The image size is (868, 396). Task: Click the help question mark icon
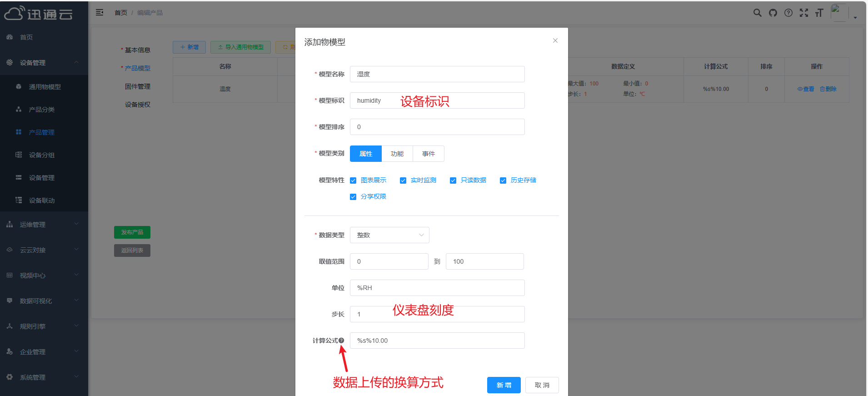coord(788,13)
